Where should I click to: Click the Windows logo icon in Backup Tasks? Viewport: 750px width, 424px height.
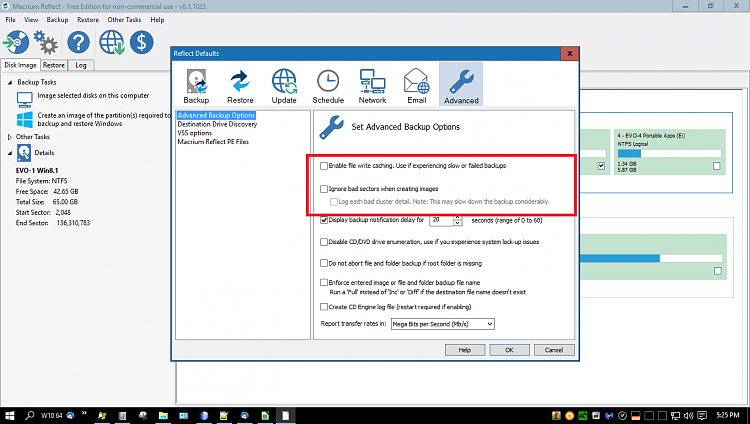point(24,119)
